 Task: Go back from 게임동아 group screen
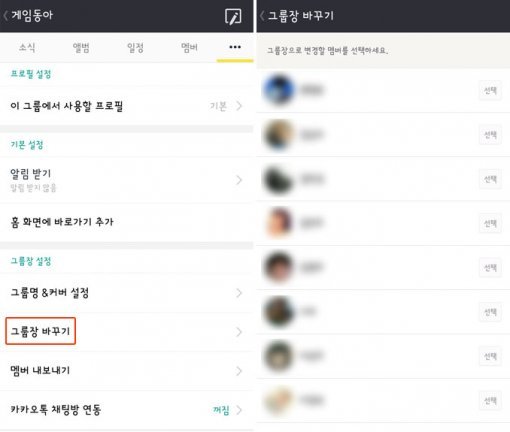click(x=6, y=15)
